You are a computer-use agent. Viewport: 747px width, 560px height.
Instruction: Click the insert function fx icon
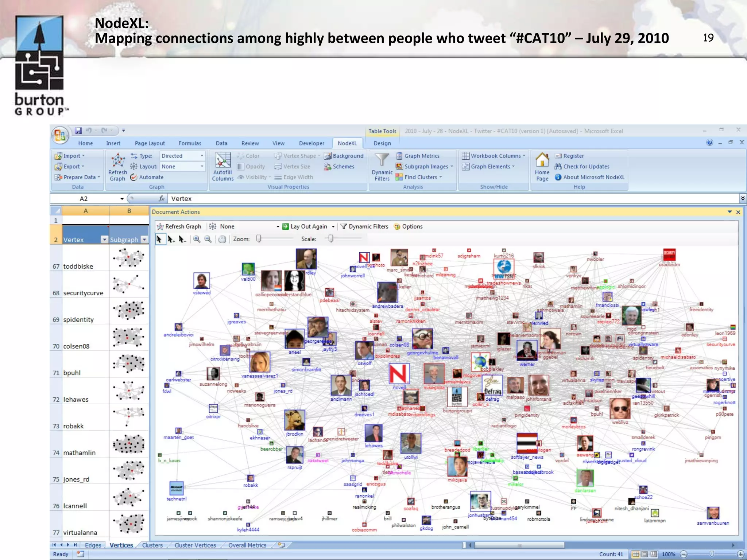tap(162, 198)
